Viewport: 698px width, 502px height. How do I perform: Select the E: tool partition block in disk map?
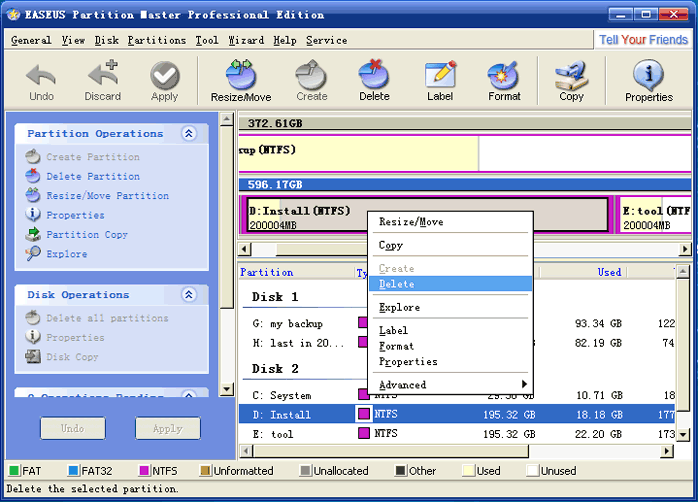[x=654, y=215]
